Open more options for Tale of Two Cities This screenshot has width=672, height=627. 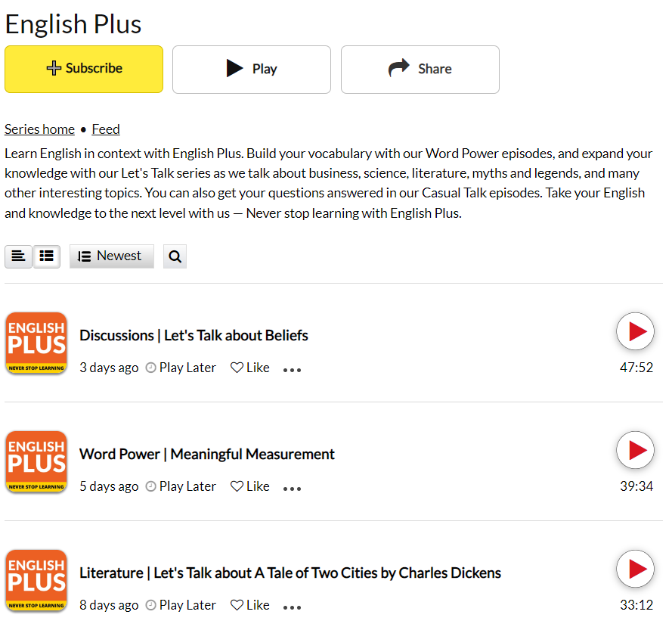pyautogui.click(x=293, y=607)
